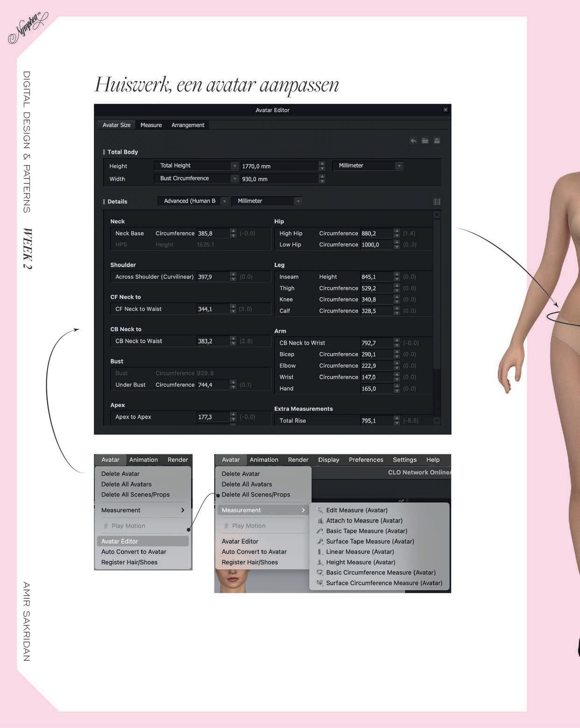Click Register Hair/Shoes in right menu
Viewport: 580px width, 728px height.
pyautogui.click(x=250, y=562)
